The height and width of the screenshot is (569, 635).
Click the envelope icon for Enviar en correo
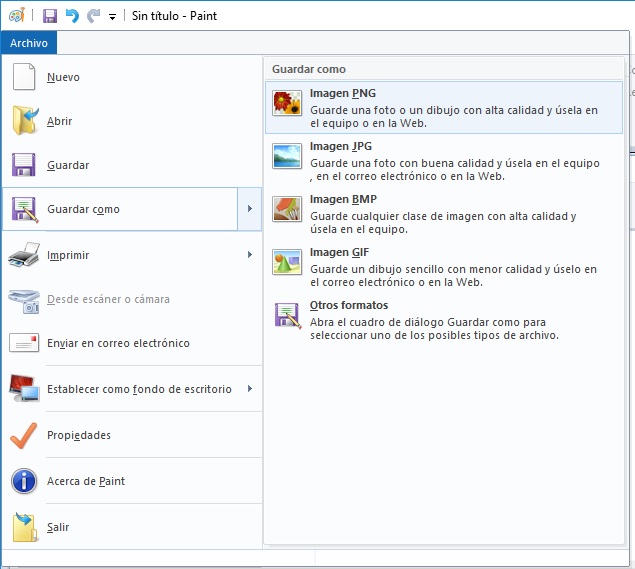tap(24, 343)
